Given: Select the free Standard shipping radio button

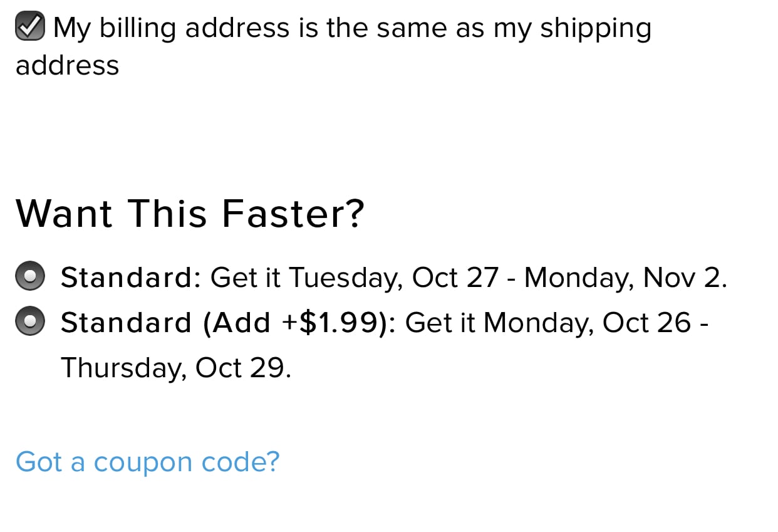Looking at the screenshot, I should [29, 277].
